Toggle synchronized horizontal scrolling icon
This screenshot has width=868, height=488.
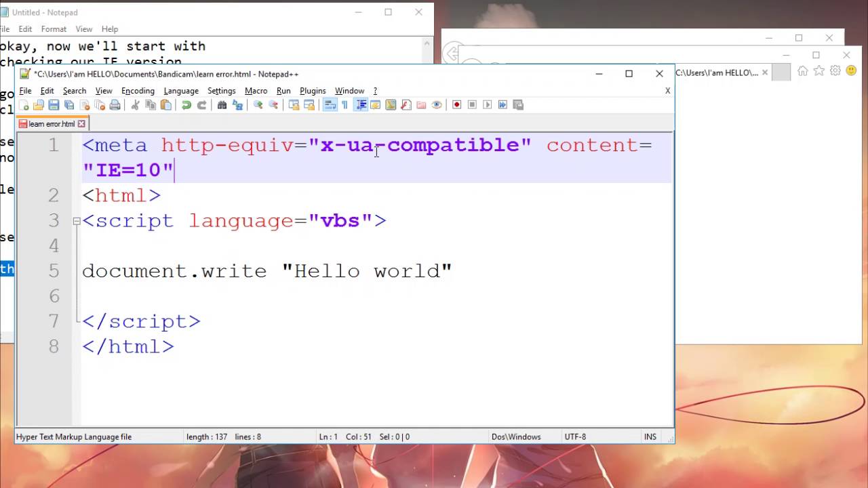pos(309,105)
